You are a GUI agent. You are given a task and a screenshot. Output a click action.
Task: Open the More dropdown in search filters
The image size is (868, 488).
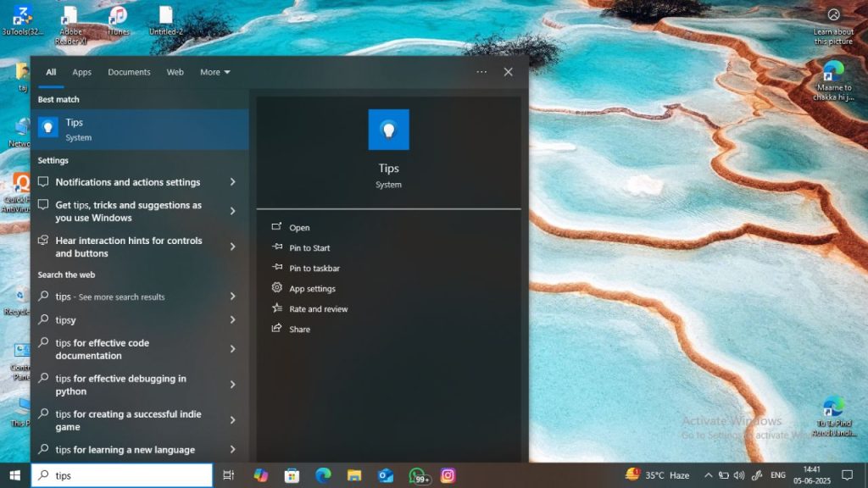[214, 72]
